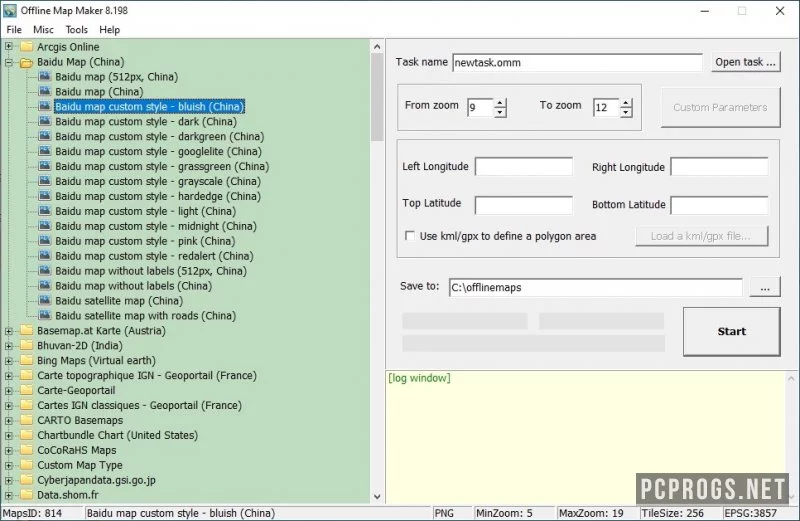Click the Left Longitude input field
Viewport: 800px width, 521px height.
[524, 166]
